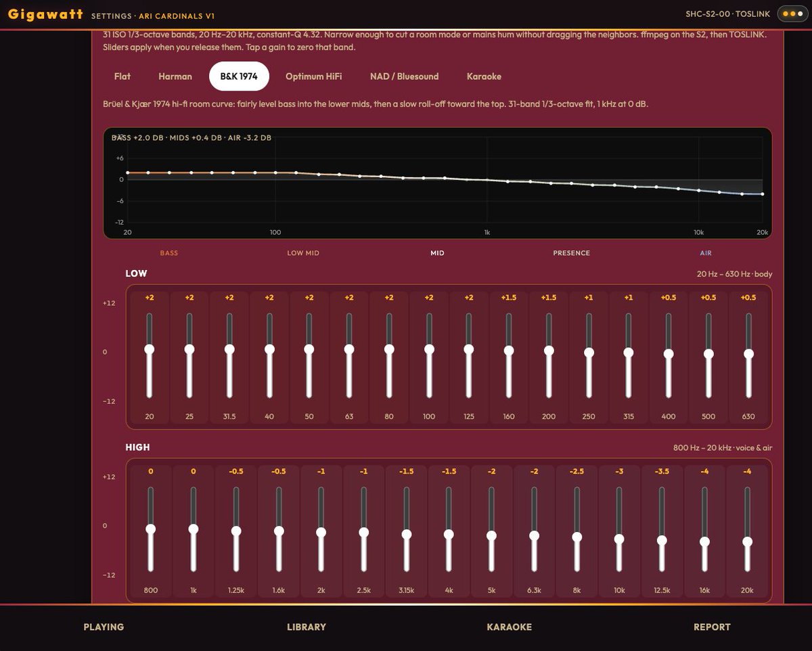
Task: Select the NAD / Bluesound preset
Action: coord(404,76)
